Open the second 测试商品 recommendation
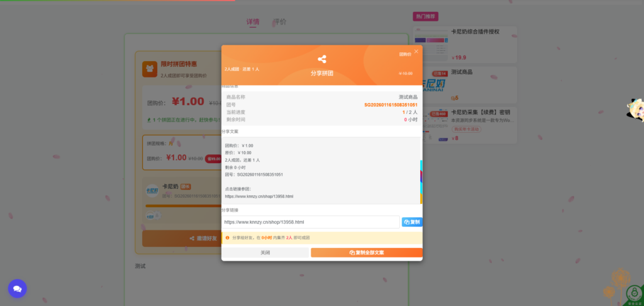The image size is (644, 306). (462, 72)
